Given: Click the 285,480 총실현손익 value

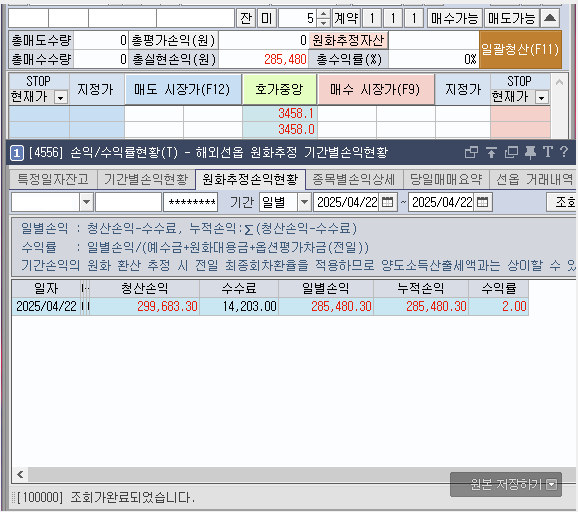Looking at the screenshot, I should 263,59.
